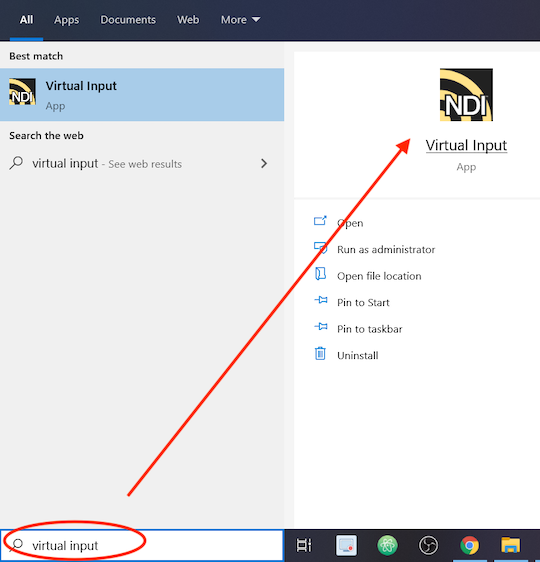Choose Run as administrator

click(386, 249)
